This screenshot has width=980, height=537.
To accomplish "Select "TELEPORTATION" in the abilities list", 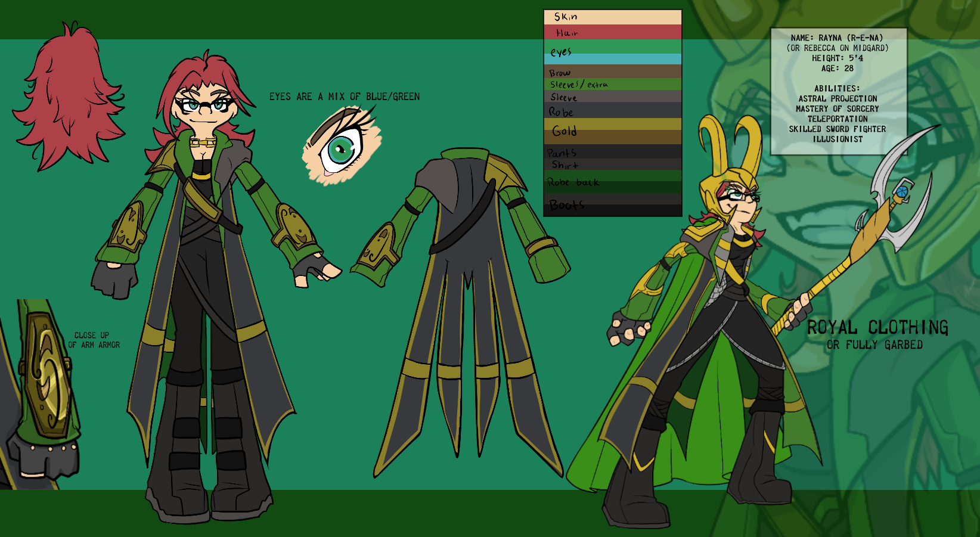I will 838,119.
